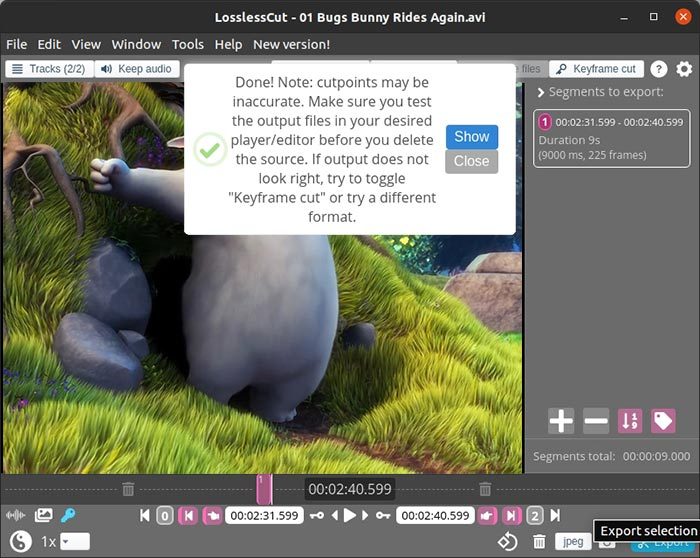Show thumbnails with the image icon
The width and height of the screenshot is (700, 558).
click(x=43, y=516)
